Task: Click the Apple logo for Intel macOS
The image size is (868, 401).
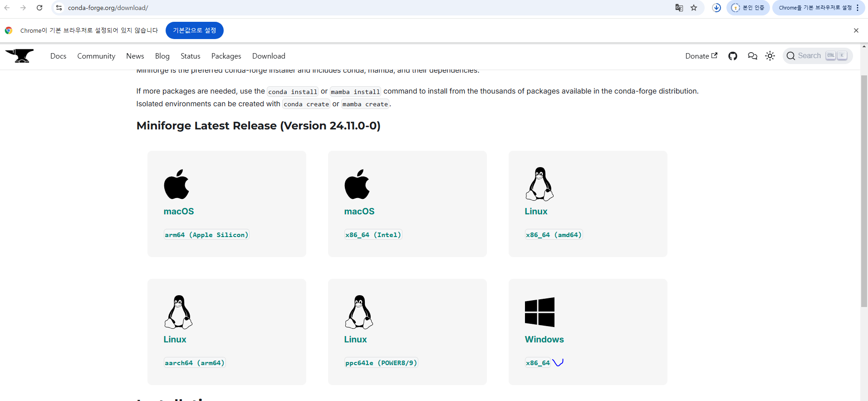Action: [x=357, y=184]
